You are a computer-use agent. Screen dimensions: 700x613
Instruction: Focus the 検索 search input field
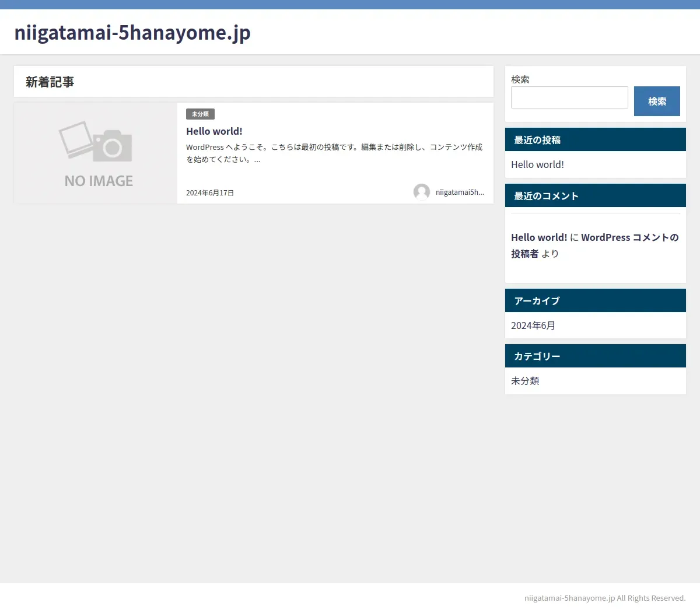[569, 97]
